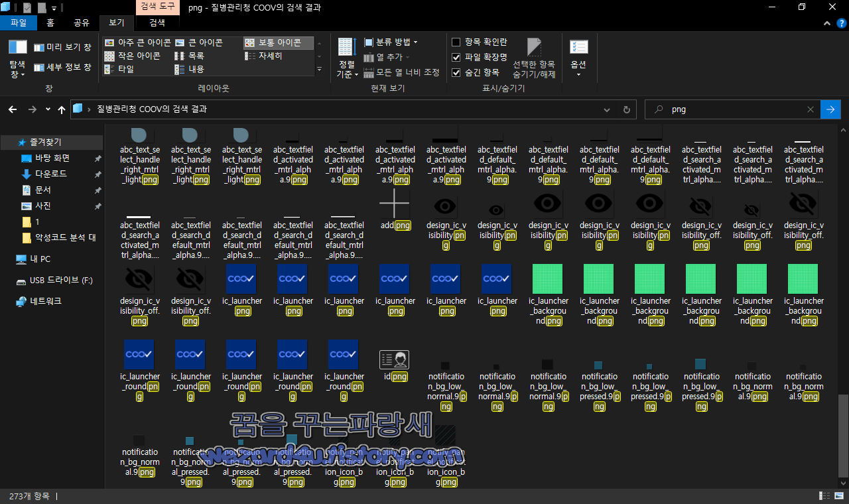The height and width of the screenshot is (504, 849).
Task: Toggle the 미리 보기 창 pane
Action: pyautogui.click(x=62, y=48)
